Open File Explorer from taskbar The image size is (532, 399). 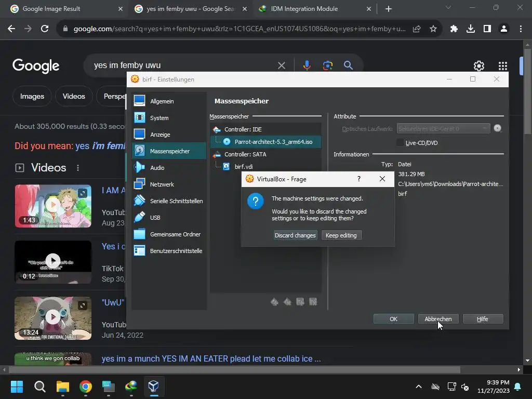click(63, 386)
